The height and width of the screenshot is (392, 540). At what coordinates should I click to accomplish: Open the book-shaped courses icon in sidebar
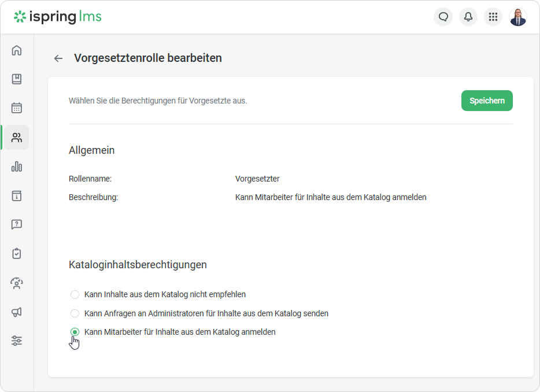pyautogui.click(x=17, y=79)
